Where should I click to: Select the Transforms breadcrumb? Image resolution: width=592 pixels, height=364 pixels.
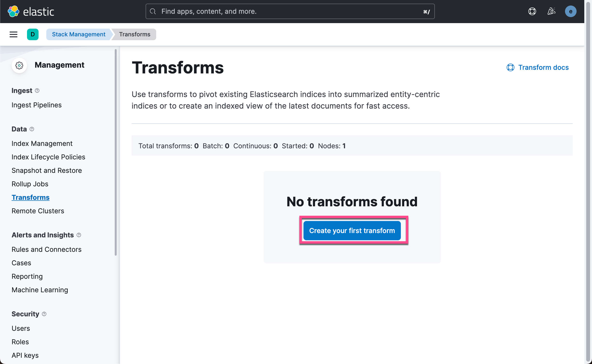pos(134,34)
